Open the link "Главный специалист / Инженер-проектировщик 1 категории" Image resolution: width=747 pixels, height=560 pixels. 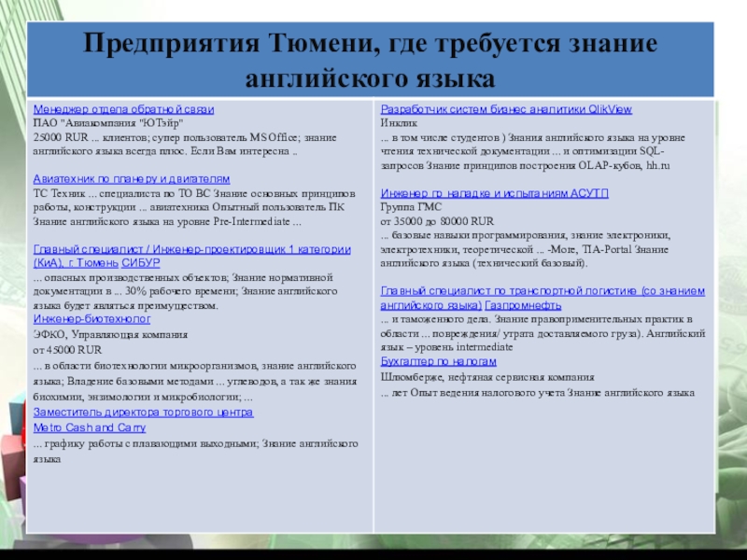tap(192, 249)
